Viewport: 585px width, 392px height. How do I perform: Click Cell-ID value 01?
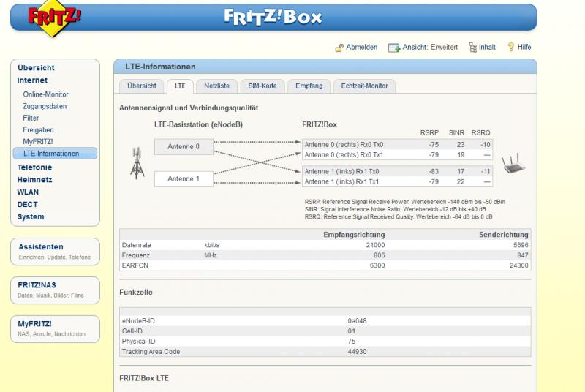[x=352, y=331]
